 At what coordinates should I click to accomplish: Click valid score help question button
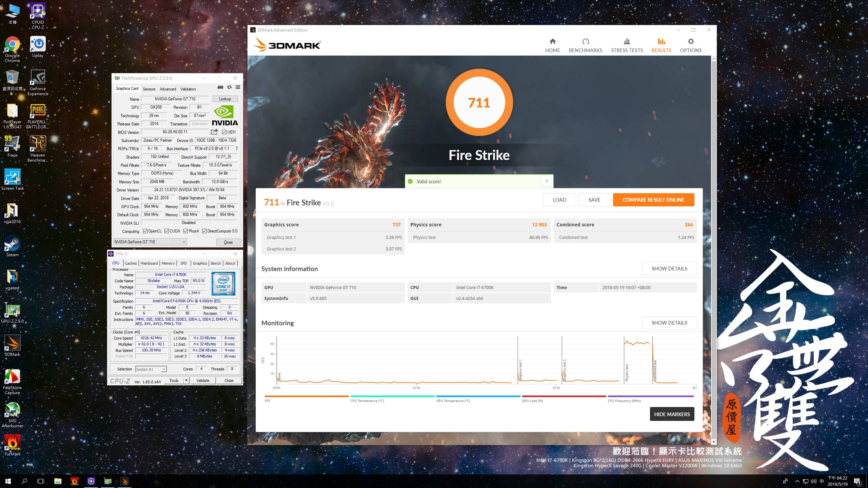pos(547,182)
